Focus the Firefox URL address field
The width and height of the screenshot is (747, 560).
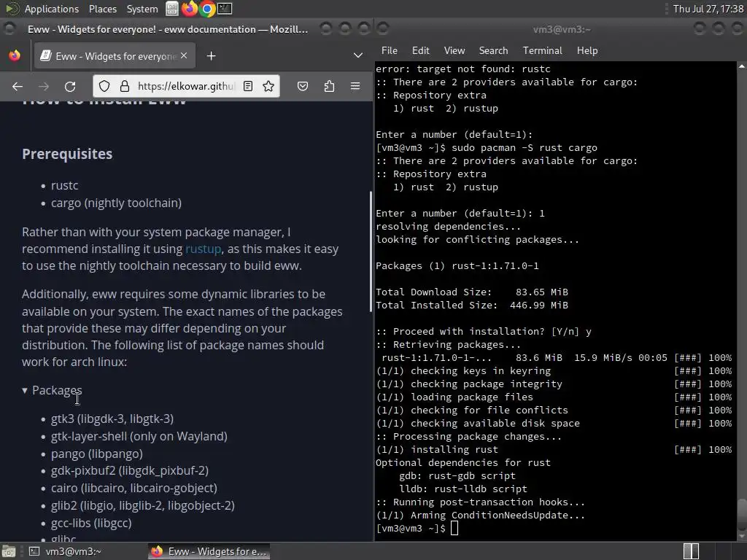pos(186,86)
